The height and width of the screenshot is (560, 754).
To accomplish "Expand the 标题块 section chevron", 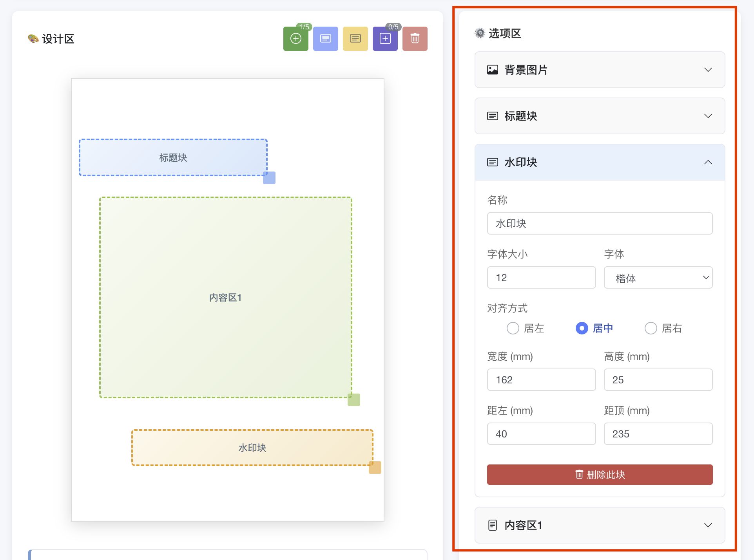I will (708, 116).
